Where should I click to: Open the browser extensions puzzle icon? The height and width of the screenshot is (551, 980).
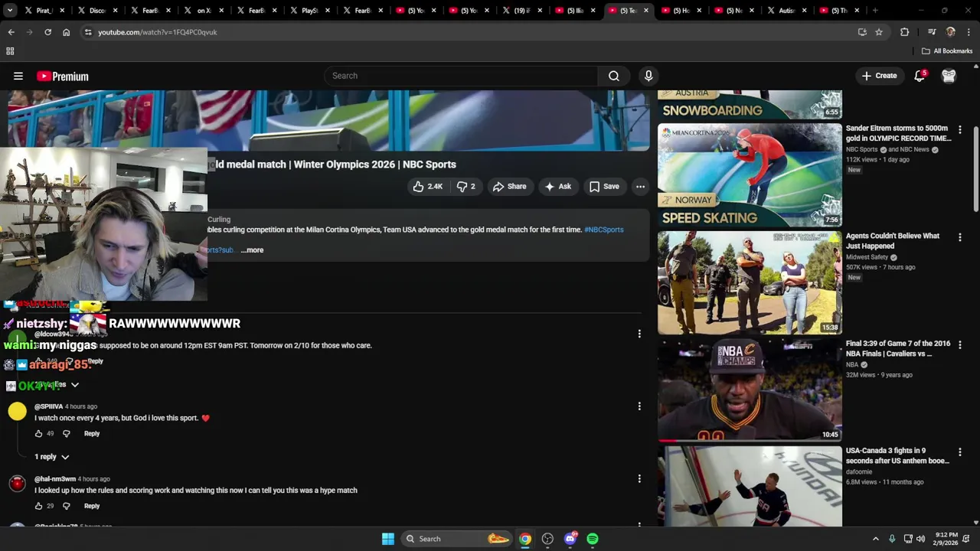904,32
